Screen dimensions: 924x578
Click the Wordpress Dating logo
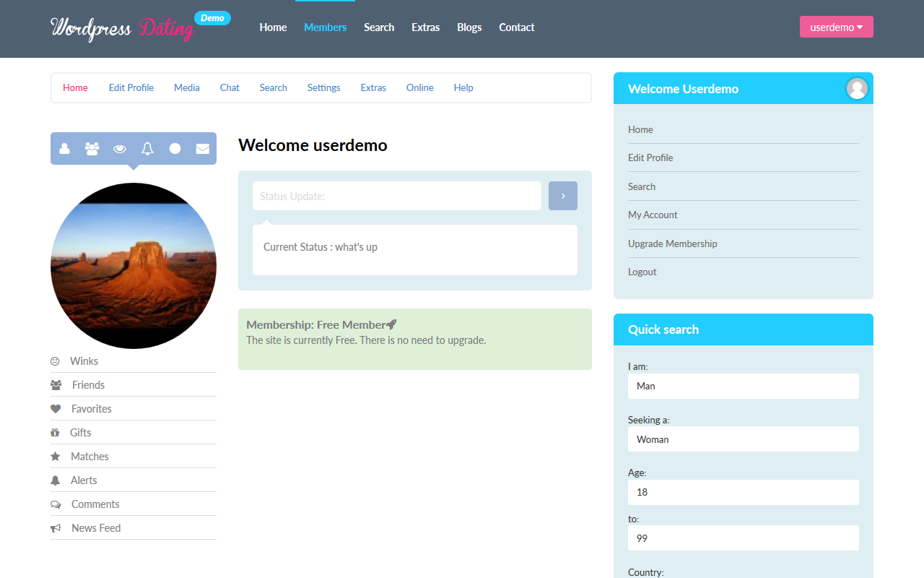(x=121, y=28)
